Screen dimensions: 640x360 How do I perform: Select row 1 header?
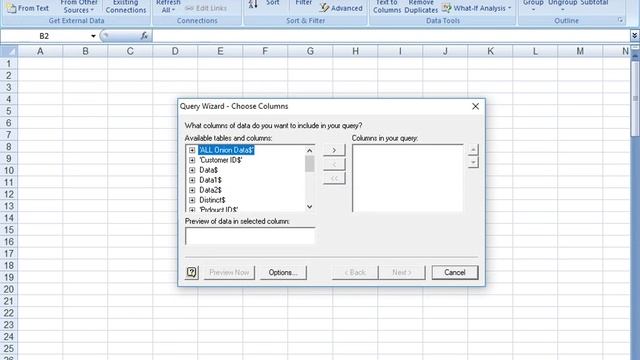coord(9,64)
